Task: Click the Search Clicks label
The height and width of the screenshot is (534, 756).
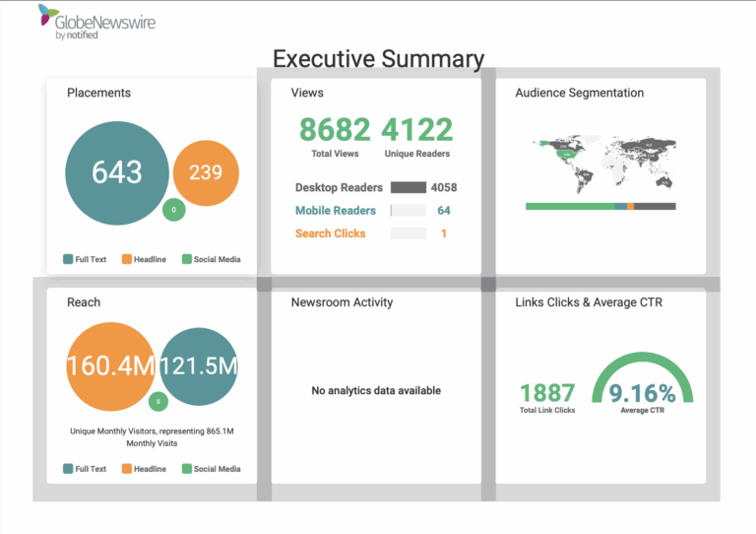Action: [x=331, y=234]
